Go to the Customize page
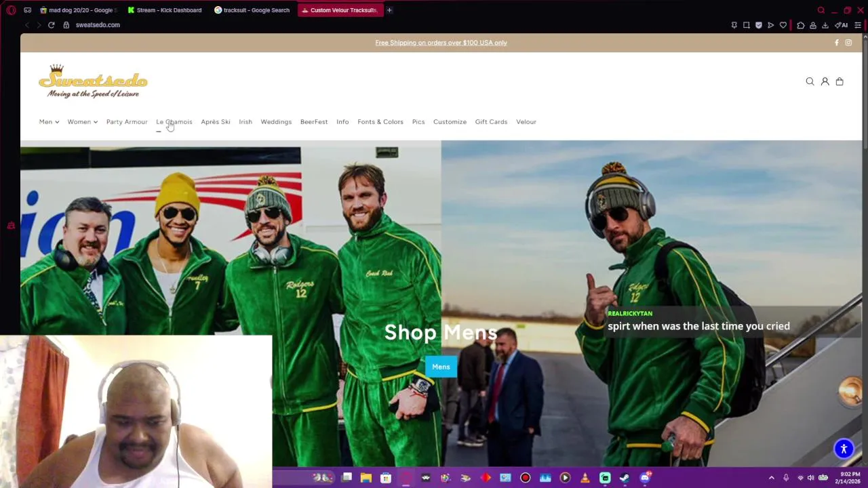This screenshot has height=488, width=868. click(x=450, y=122)
